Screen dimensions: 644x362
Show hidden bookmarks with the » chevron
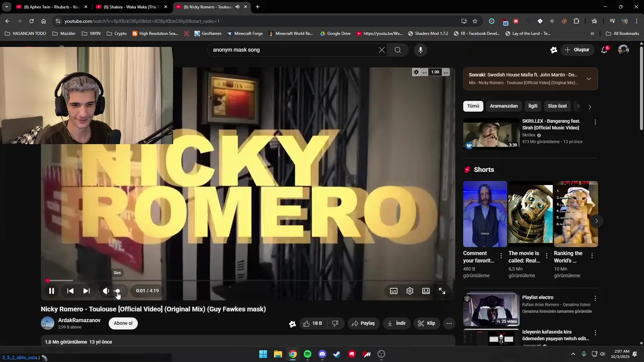(x=592, y=34)
